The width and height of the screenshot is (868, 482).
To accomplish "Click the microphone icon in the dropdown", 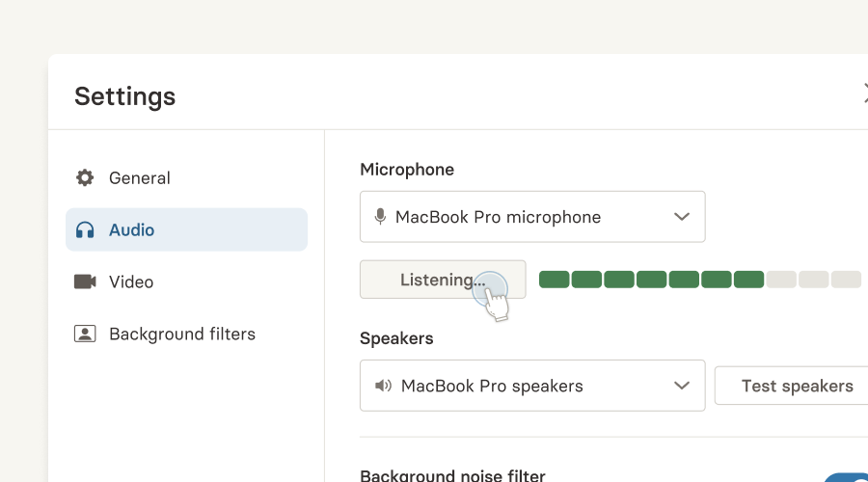I will 380,217.
